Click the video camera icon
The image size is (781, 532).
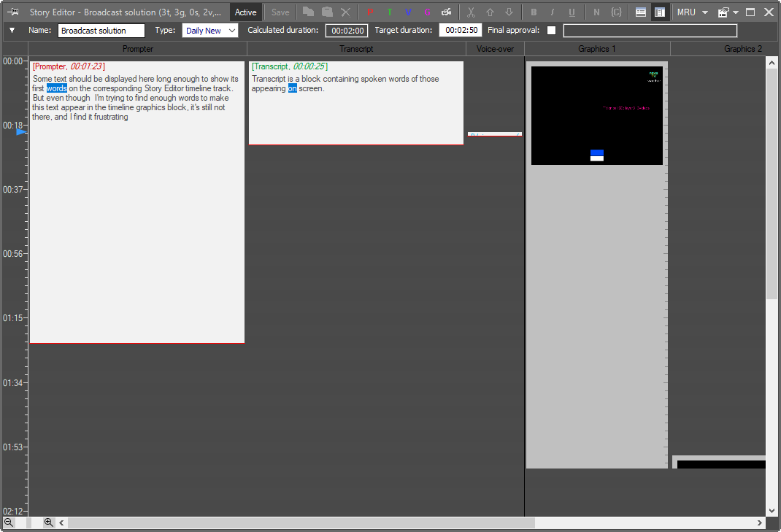coord(447,12)
